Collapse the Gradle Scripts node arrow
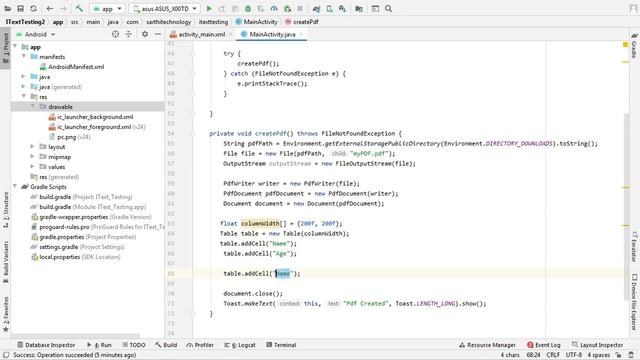640x360 pixels. click(x=15, y=186)
